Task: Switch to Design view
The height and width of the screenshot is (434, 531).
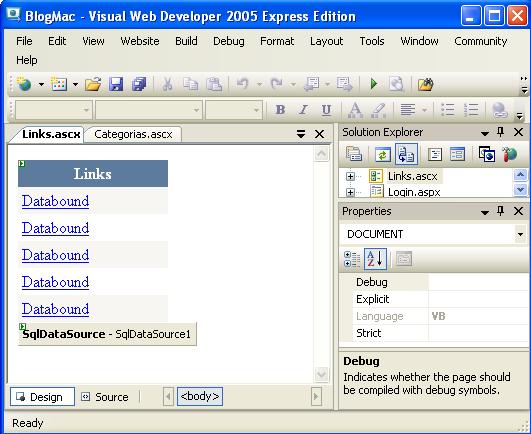Action: tap(42, 396)
